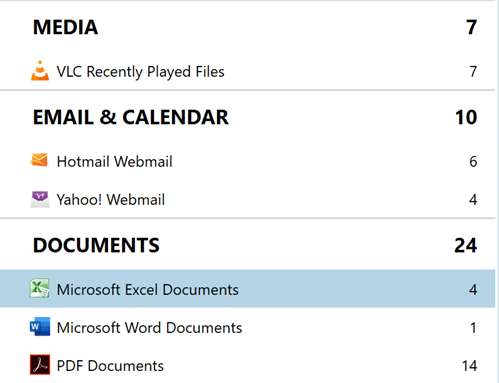
Task: Select the DOCUMENTS category header
Action: pyautogui.click(x=96, y=245)
